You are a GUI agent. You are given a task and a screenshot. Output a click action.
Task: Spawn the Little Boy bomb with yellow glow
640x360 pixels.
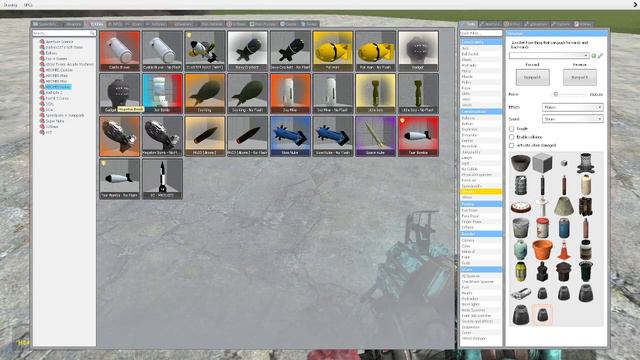coord(376,93)
